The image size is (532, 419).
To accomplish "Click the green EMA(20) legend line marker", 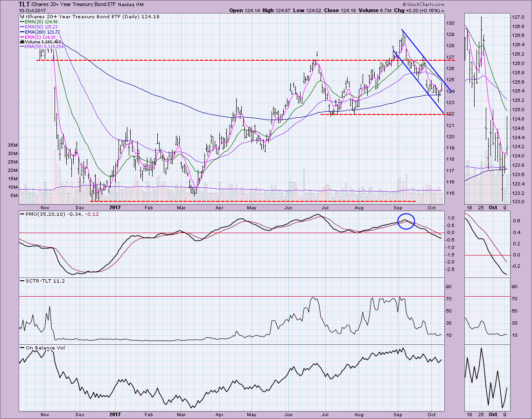I will 22,21.
